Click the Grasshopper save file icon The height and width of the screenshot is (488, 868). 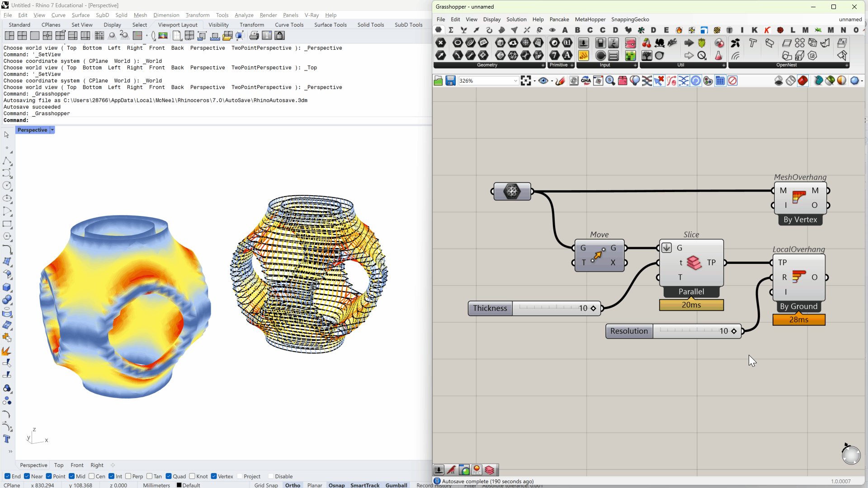(450, 81)
